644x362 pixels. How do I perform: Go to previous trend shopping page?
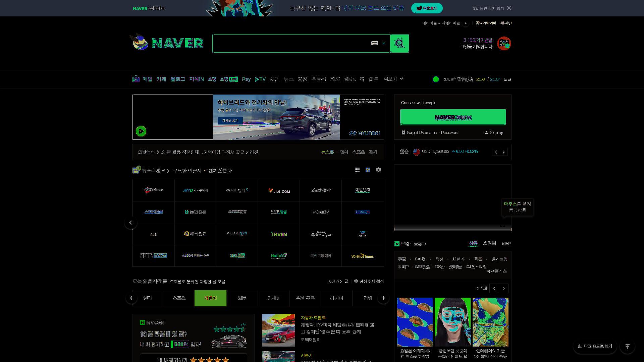tap(494, 288)
